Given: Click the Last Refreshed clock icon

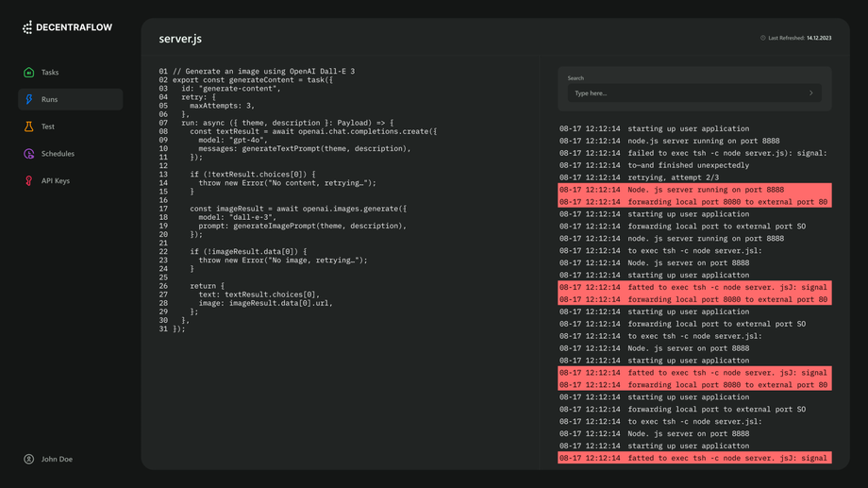Looking at the screenshot, I should [763, 39].
